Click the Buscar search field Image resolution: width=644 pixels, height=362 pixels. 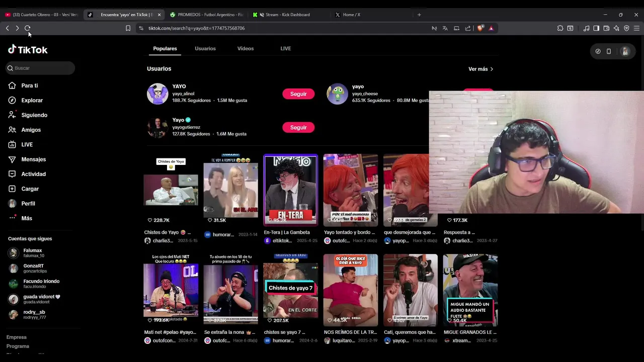(x=40, y=68)
